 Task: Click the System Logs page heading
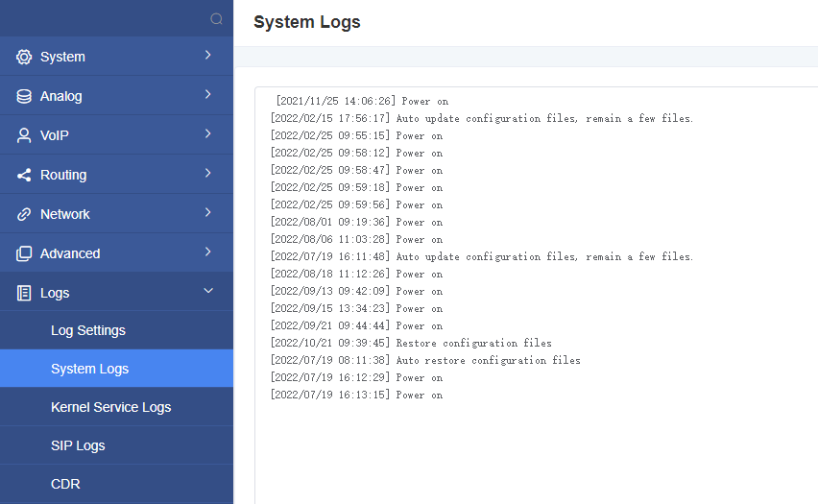point(307,22)
